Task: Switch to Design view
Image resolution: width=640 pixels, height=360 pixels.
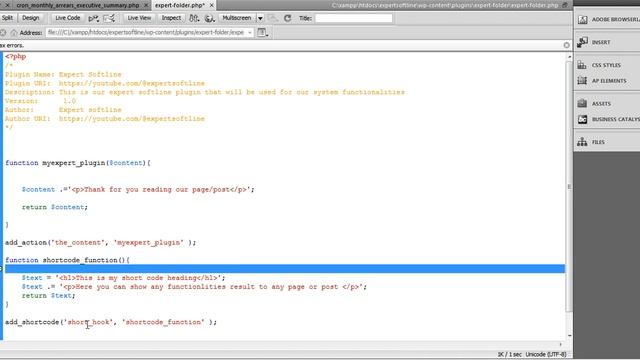Action: coord(31,18)
